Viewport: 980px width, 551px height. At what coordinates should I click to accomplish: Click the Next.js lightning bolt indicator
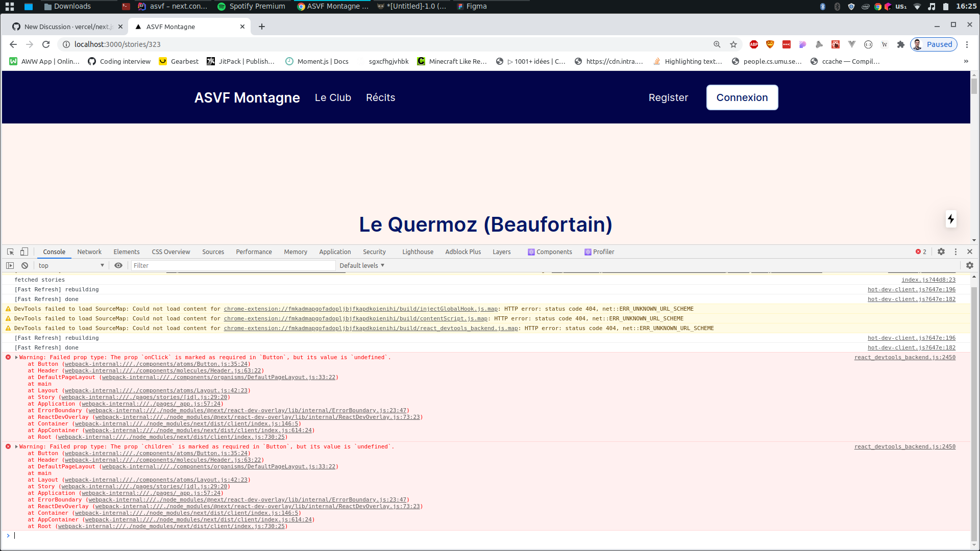[951, 219]
